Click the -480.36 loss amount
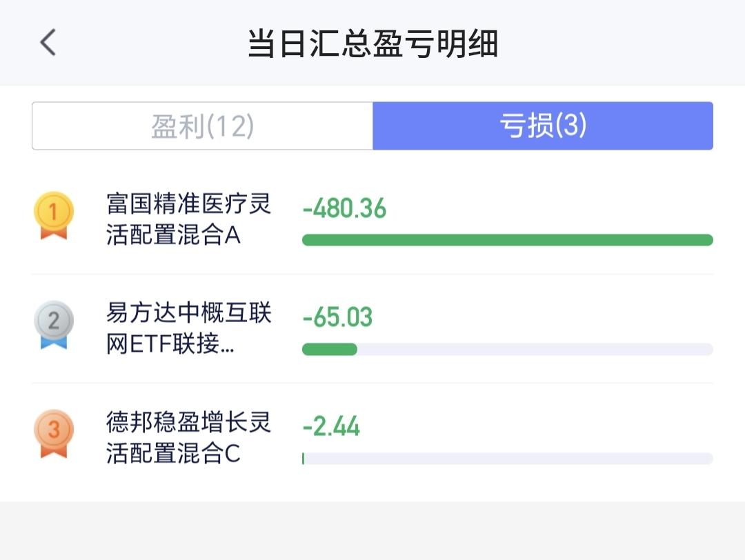The height and width of the screenshot is (560, 745). click(344, 208)
